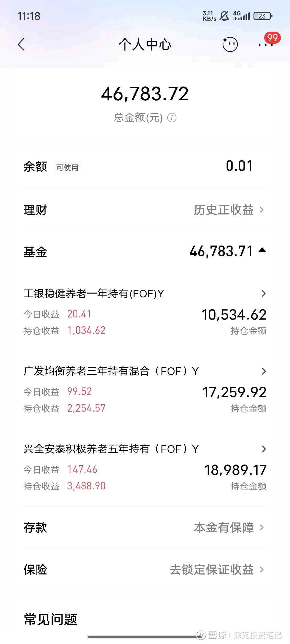290x644 pixels.
Task: Open 广发均衡养老三年持有 fund chevron
Action: coord(263,371)
